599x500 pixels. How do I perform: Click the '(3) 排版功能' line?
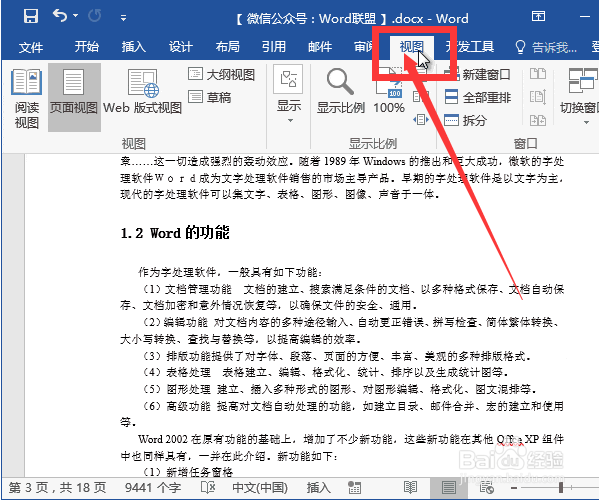coord(337,356)
